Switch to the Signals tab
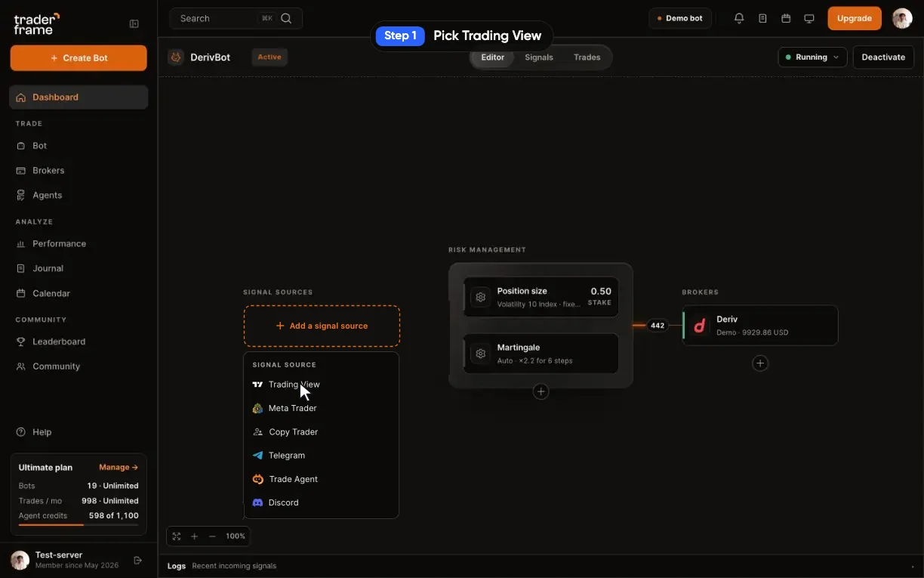 [539, 57]
